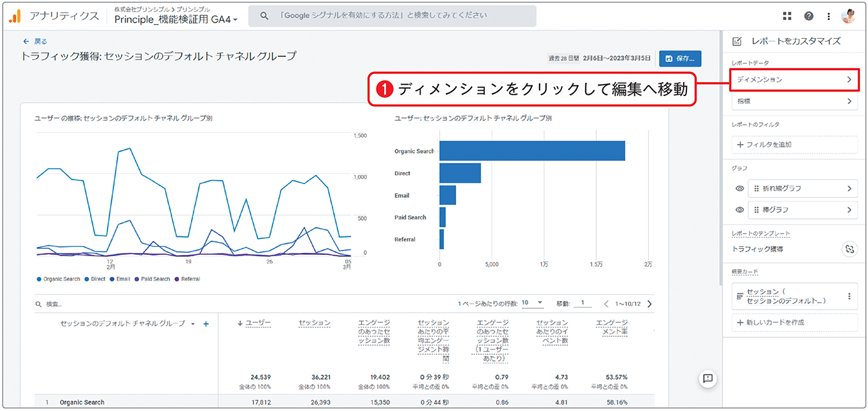Click Organic Search row in the table

(x=344, y=402)
